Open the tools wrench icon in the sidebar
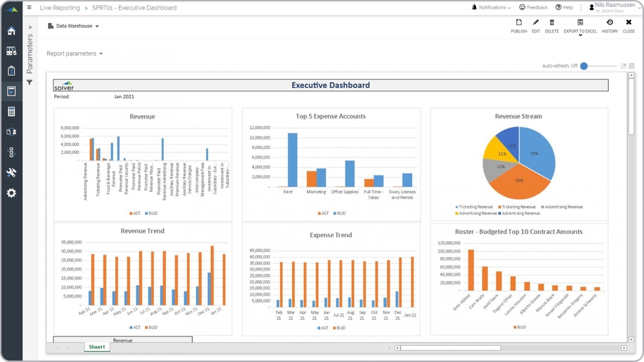The image size is (644, 362). [12, 173]
